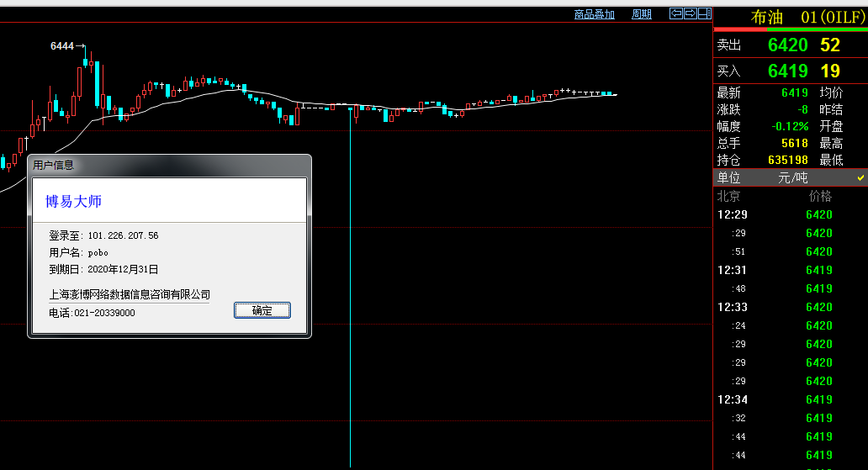
Task: Click the 买入 price 6419
Action: [x=787, y=71]
